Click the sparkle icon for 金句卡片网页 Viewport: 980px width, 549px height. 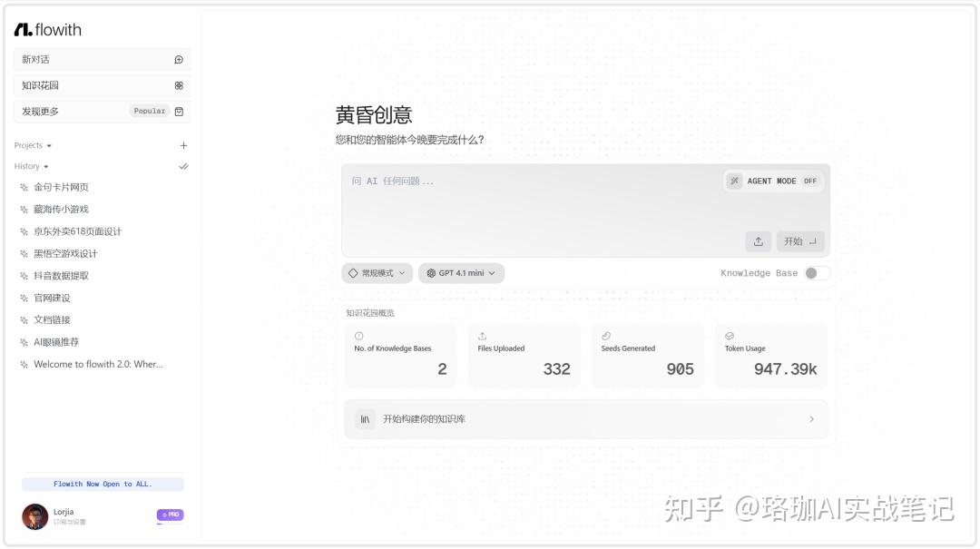tap(24, 187)
